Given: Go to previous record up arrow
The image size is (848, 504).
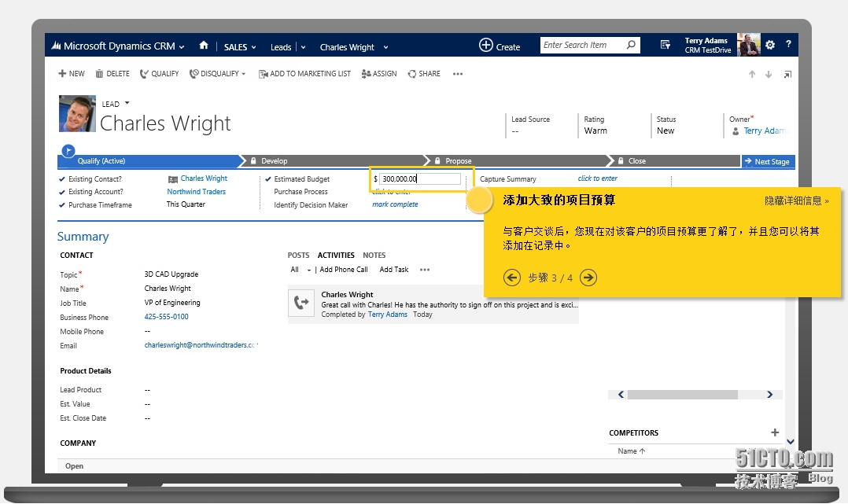Looking at the screenshot, I should click(x=752, y=75).
